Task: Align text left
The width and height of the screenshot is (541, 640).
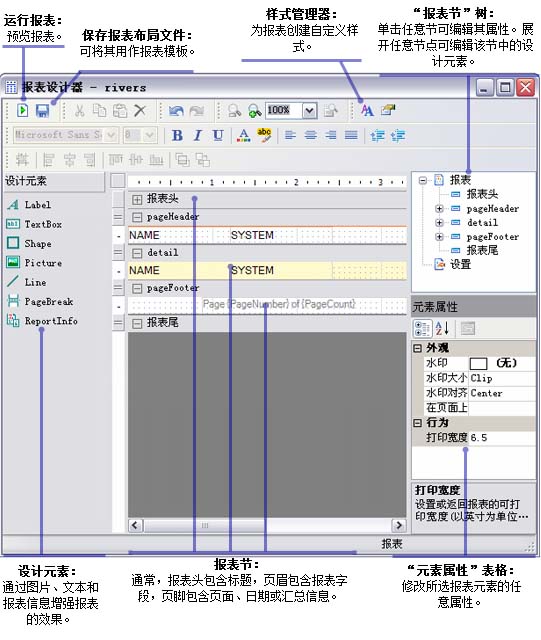Action: pyautogui.click(x=290, y=135)
